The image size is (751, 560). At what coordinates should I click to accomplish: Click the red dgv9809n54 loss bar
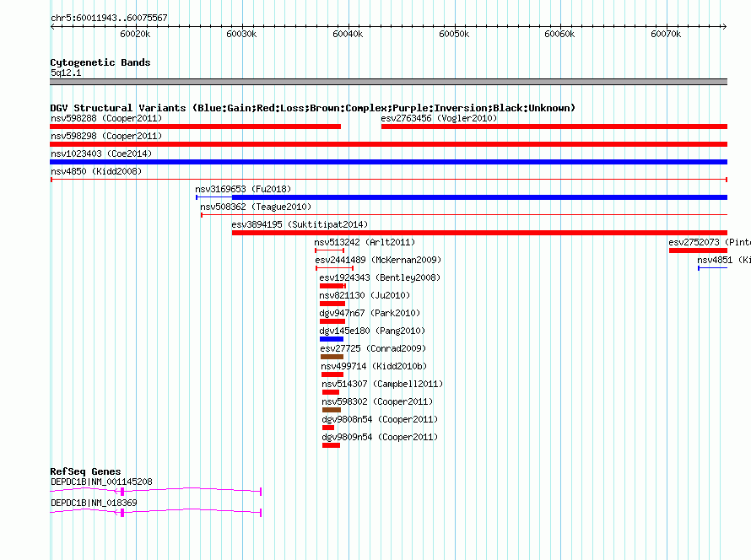click(331, 445)
